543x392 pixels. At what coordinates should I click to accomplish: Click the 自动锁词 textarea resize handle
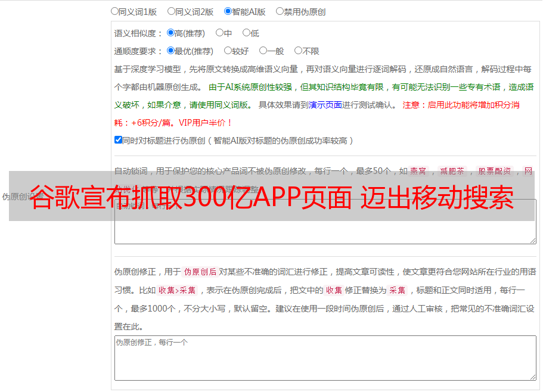(x=532, y=239)
